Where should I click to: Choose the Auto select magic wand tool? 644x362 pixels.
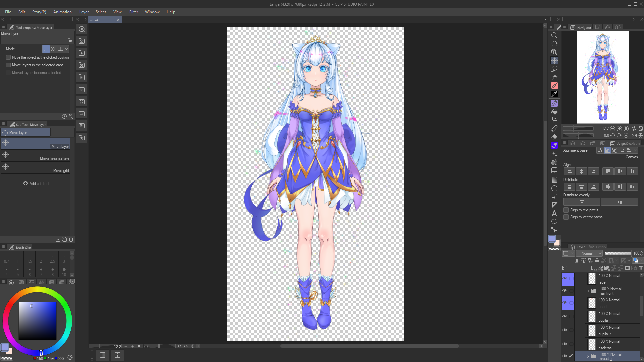(554, 77)
